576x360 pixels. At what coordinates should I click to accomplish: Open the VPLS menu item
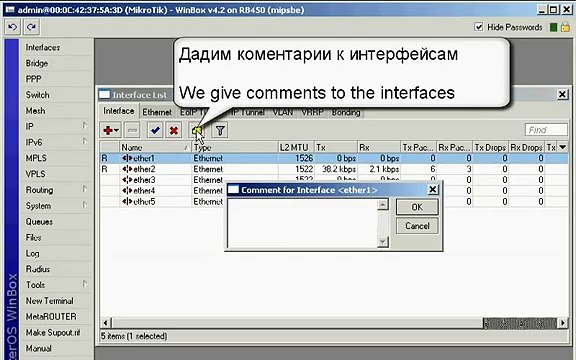coord(35,174)
